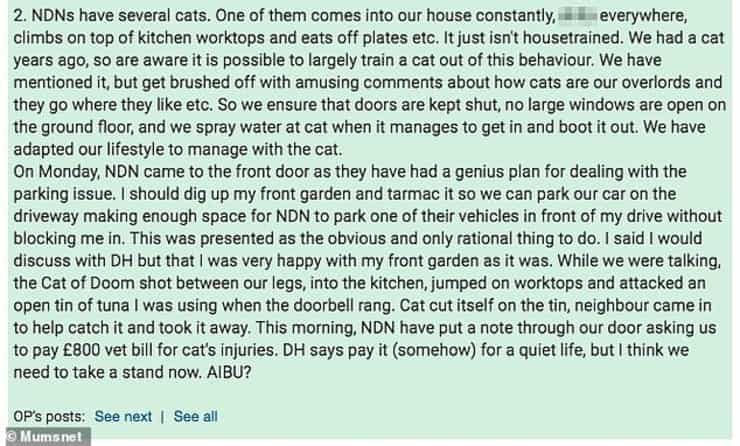Screen dimensions: 740x446
Task: Click the copyright symbol before Mumsnet
Action: 10,437
